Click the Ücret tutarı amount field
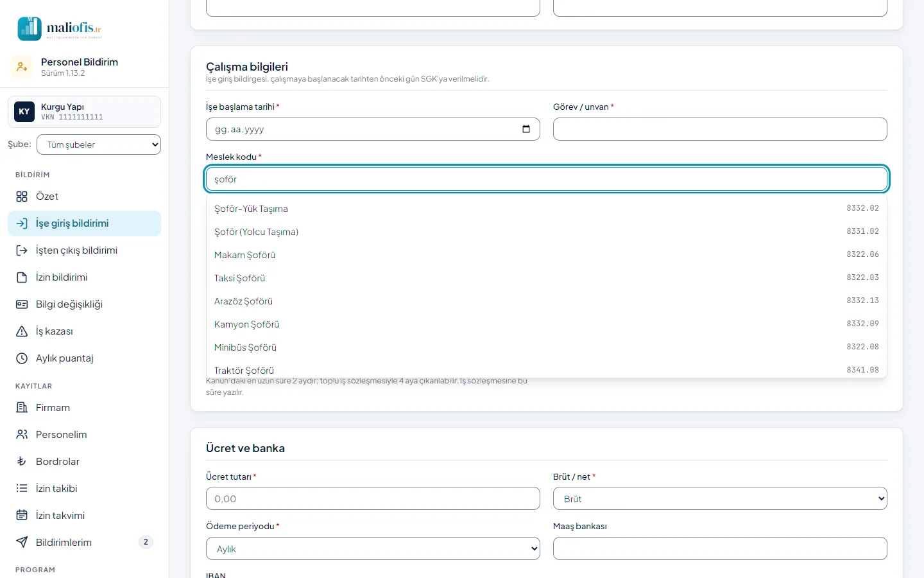 tap(373, 498)
